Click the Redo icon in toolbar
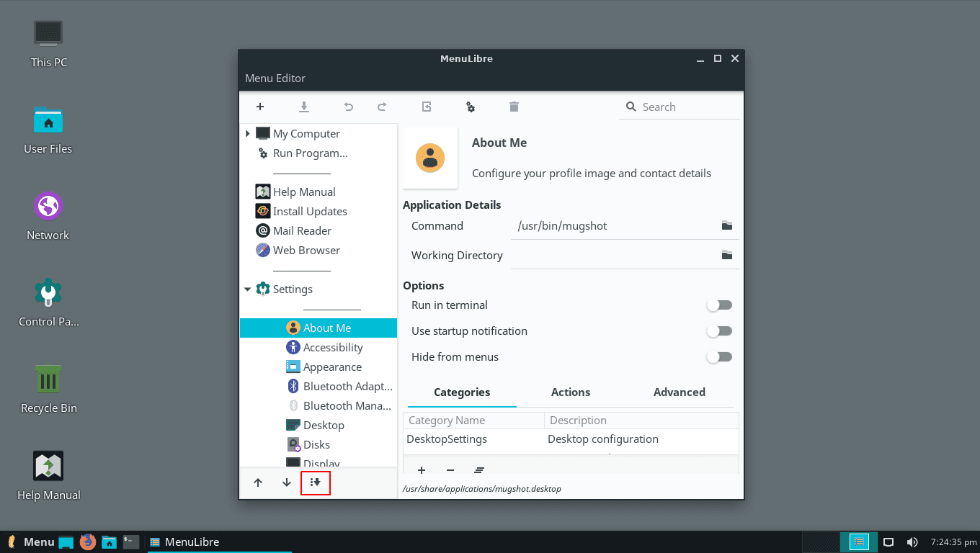This screenshot has height=553, width=980. coord(382,107)
